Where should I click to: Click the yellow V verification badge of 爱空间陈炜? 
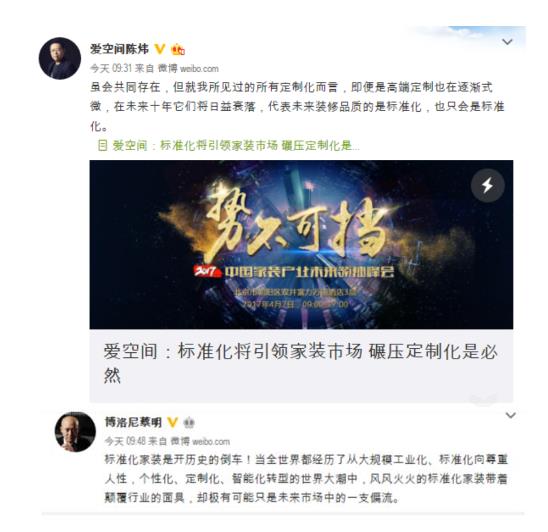[160, 49]
